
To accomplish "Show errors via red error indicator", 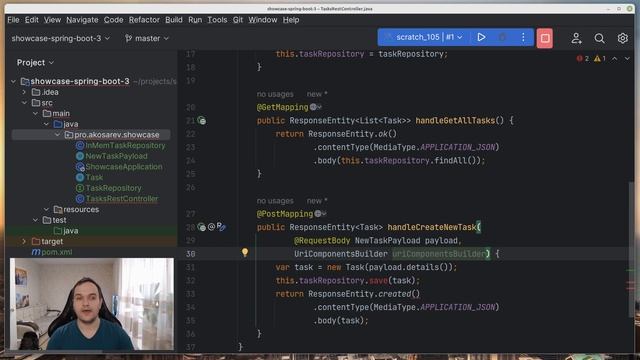I will pos(582,59).
